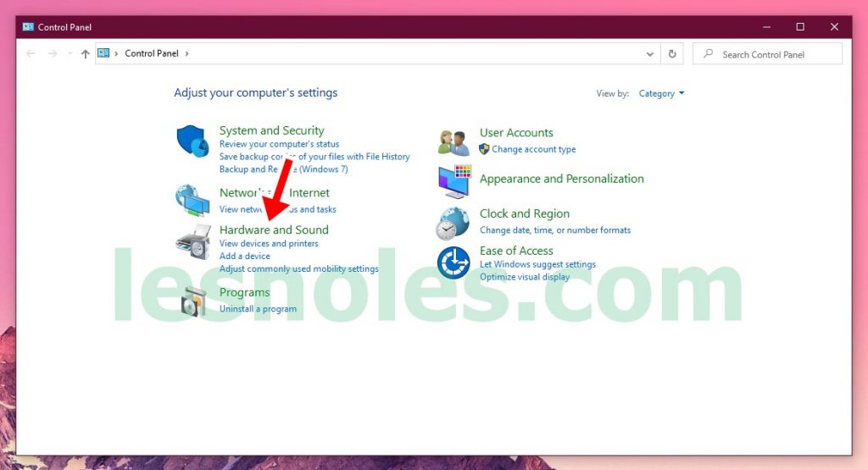
Task: Click the address bar Control Panel icon
Action: [x=103, y=53]
